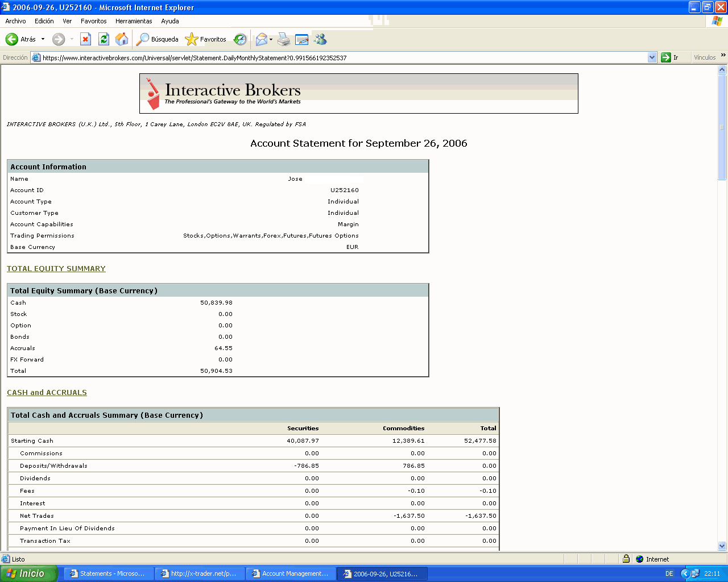This screenshot has width=728, height=582.
Task: Click the Trading Permissions value list
Action: [271, 236]
